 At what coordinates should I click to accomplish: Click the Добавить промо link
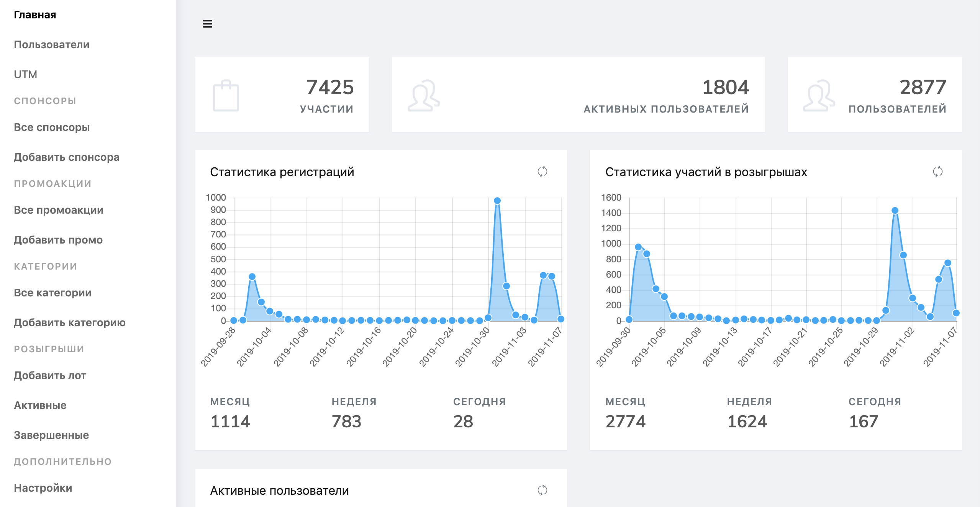[58, 240]
